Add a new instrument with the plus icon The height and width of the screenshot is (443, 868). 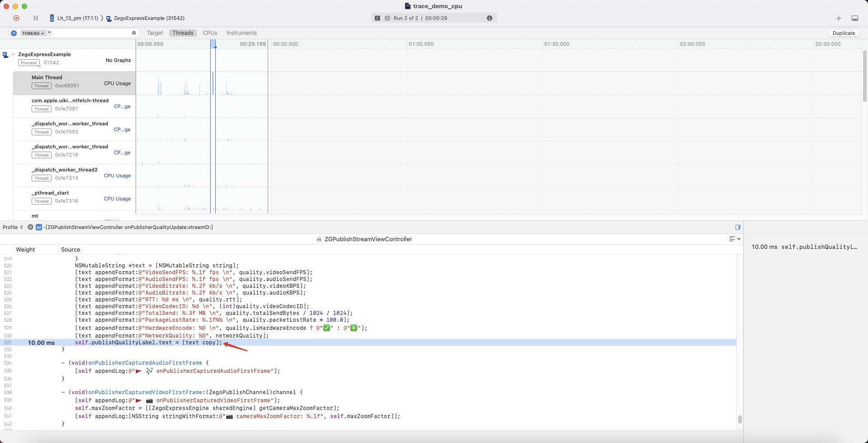point(839,18)
